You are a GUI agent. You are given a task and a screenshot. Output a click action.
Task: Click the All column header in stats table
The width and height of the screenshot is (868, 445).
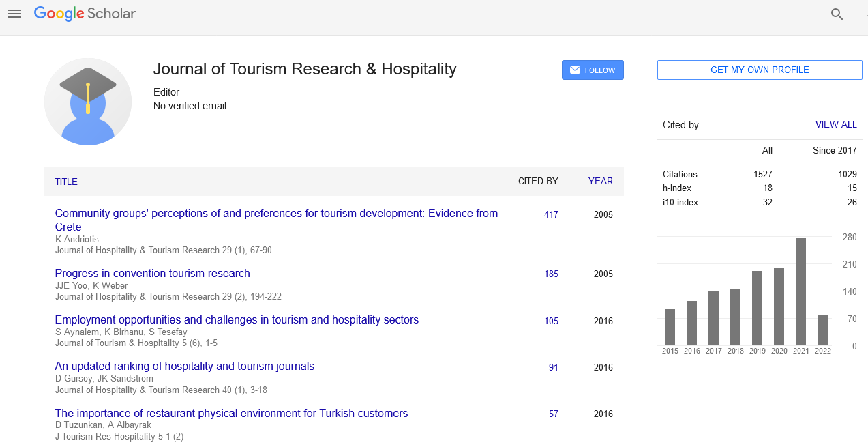(x=767, y=151)
